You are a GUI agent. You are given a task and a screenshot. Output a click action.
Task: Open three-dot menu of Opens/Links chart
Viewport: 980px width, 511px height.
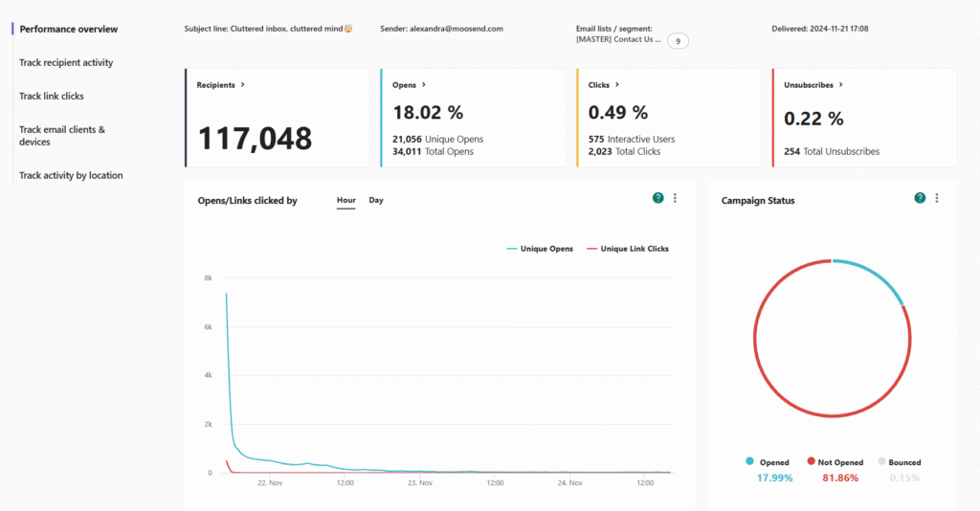coord(675,198)
